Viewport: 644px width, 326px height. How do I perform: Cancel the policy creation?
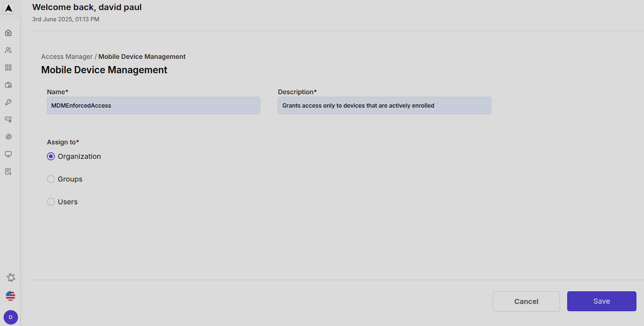click(x=526, y=301)
